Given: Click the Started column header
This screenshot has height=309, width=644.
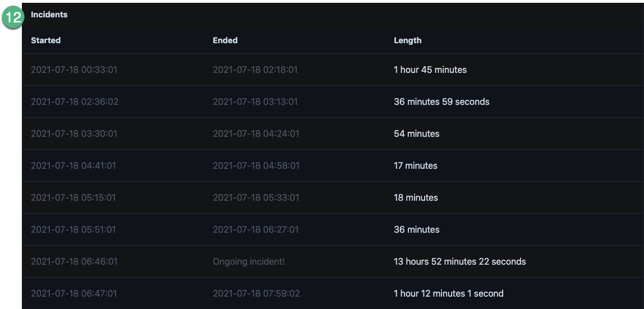Looking at the screenshot, I should pyautogui.click(x=45, y=40).
